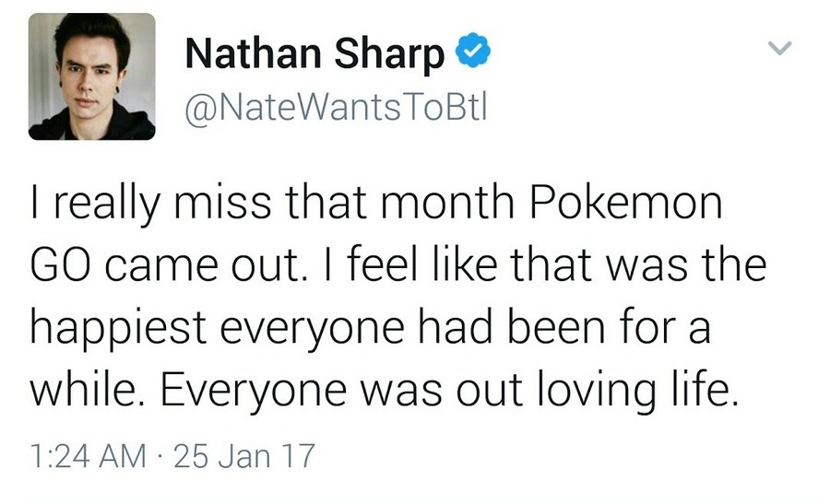Click Nathan Sharp's profile photo

tap(91, 76)
